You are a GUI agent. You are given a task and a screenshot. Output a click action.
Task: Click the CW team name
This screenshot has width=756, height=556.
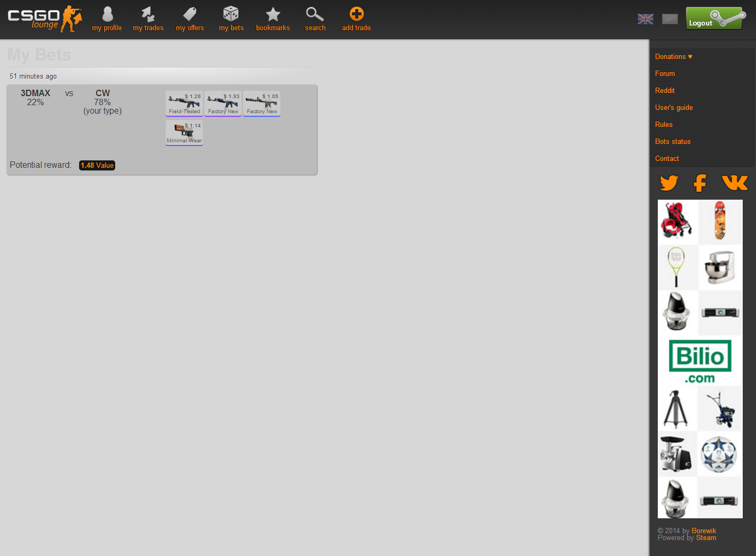tap(102, 93)
